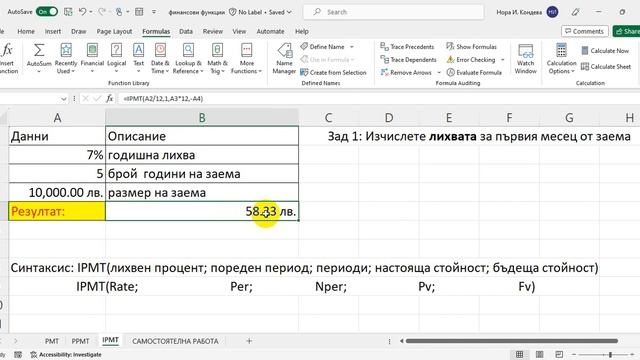Click Error Checking
This screenshot has height=360, width=640.
tap(471, 60)
